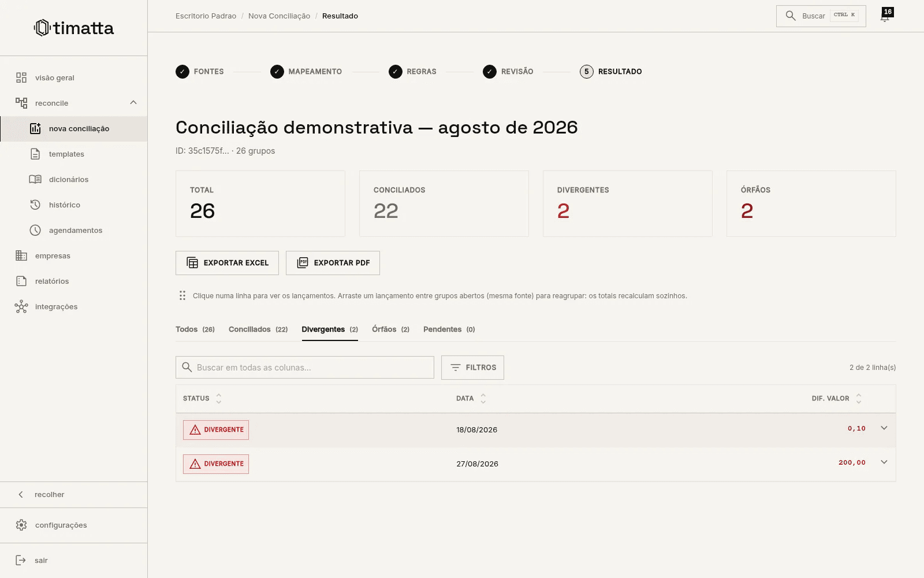Screen dimensions: 924x578
Task: Click the reconcile tree icon in sidebar
Action: coord(21,103)
